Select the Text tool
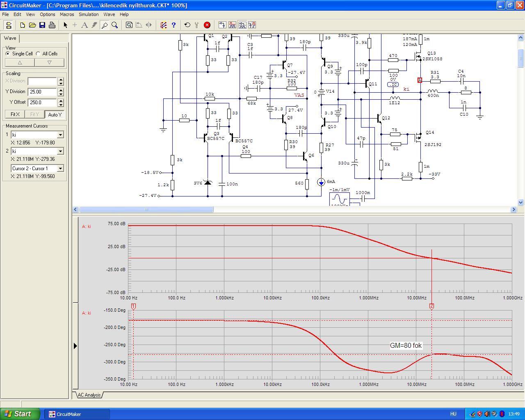This screenshot has width=525, height=420. point(84,25)
